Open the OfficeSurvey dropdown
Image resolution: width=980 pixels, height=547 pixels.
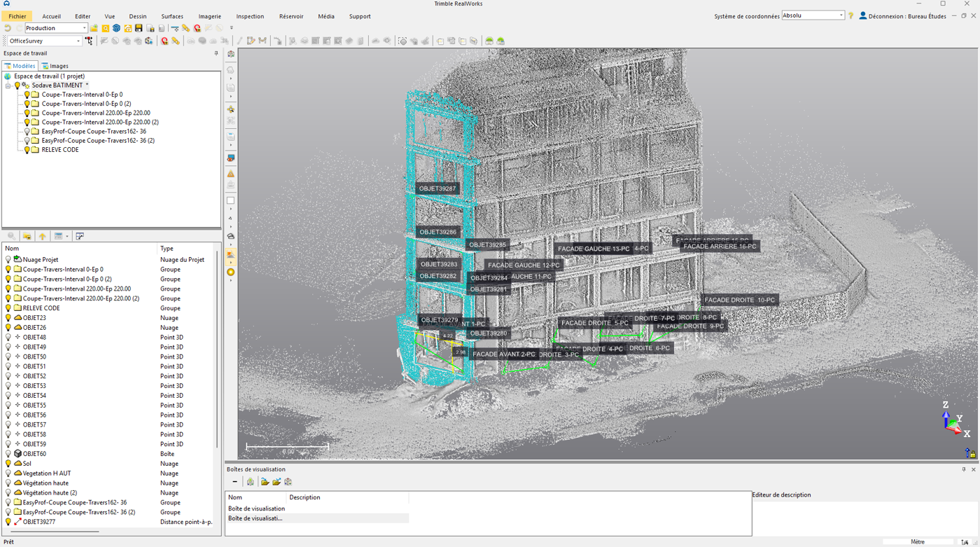coord(79,41)
